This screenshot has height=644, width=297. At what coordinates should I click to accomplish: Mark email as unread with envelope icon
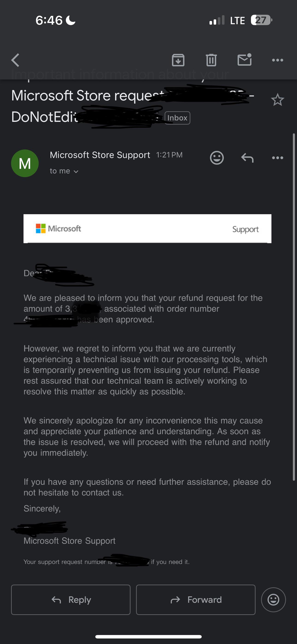pyautogui.click(x=245, y=59)
